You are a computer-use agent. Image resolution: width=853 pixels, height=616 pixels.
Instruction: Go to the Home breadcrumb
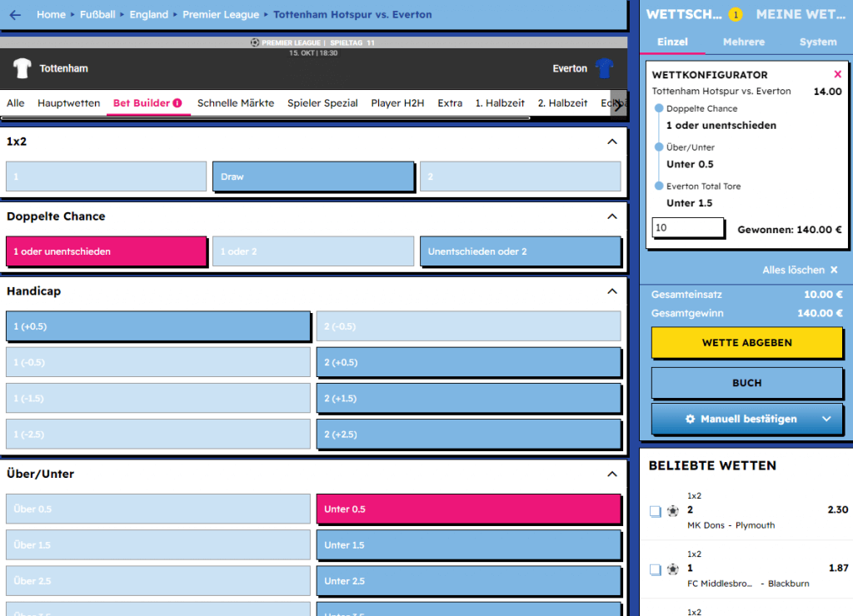51,15
